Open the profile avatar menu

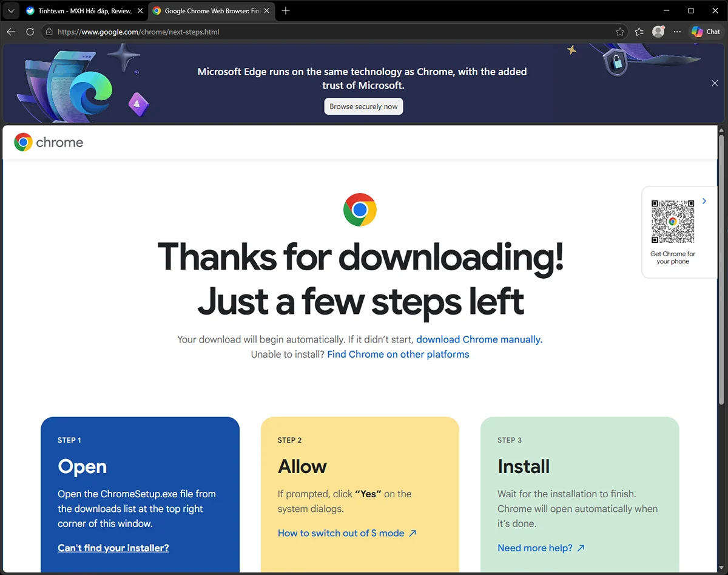[658, 32]
